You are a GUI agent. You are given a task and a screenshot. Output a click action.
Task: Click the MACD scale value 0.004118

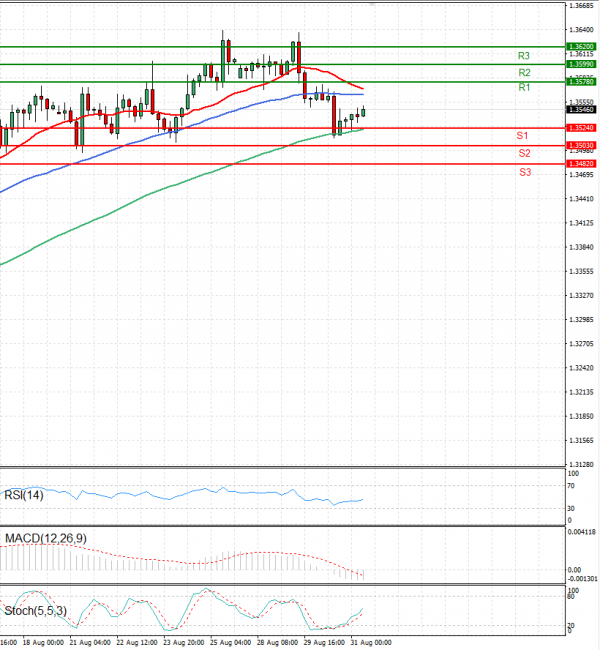click(x=583, y=532)
